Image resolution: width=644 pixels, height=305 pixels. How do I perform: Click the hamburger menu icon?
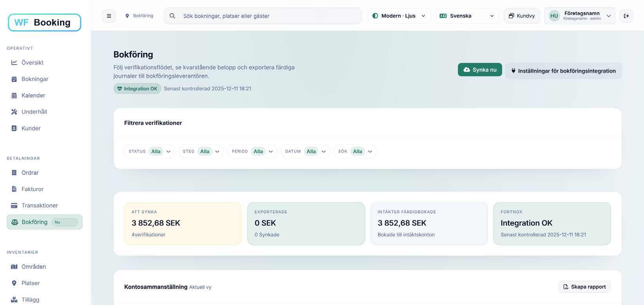coord(109,16)
